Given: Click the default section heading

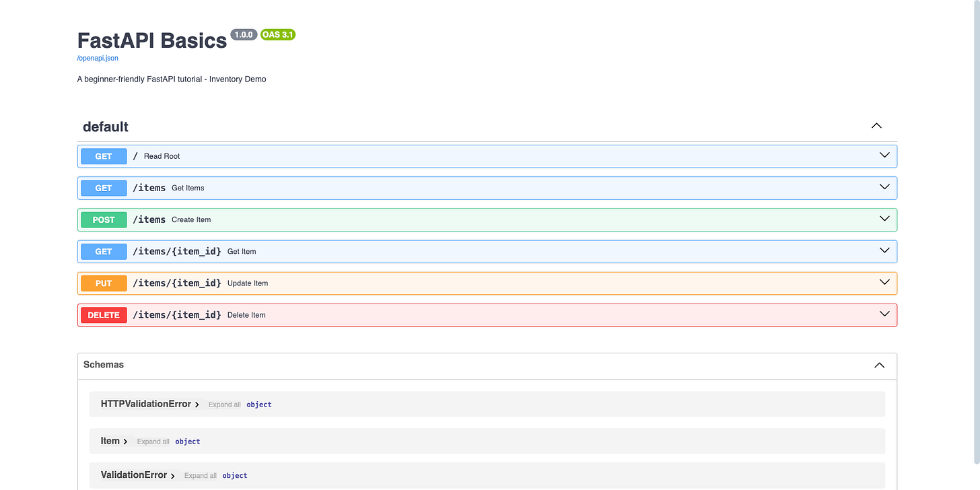Looking at the screenshot, I should click(x=106, y=127).
